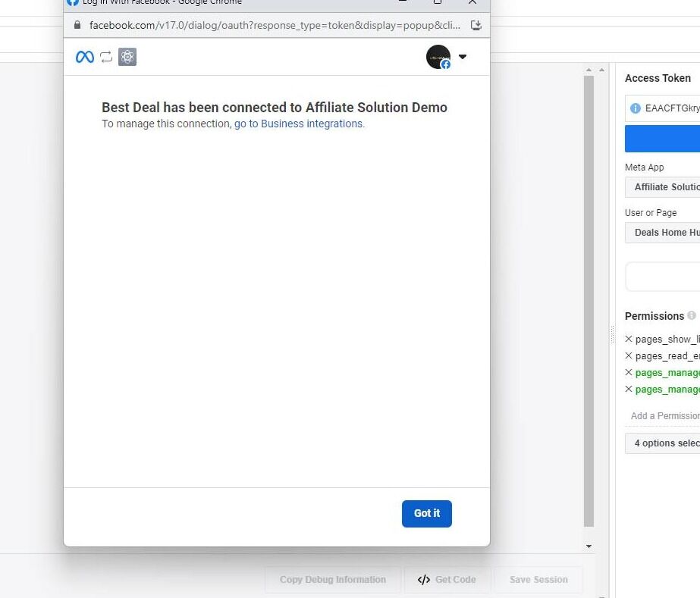Open the User or Page dropdown Deals Home
The width and height of the screenshot is (700, 598).
663,233
